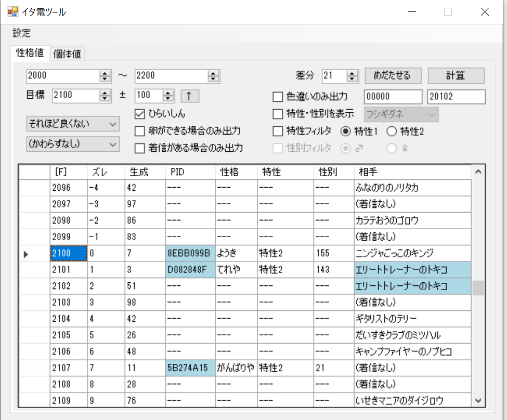Open the それほど良くない dropdown
Viewport: 507px width, 420px height.
pyautogui.click(x=73, y=124)
